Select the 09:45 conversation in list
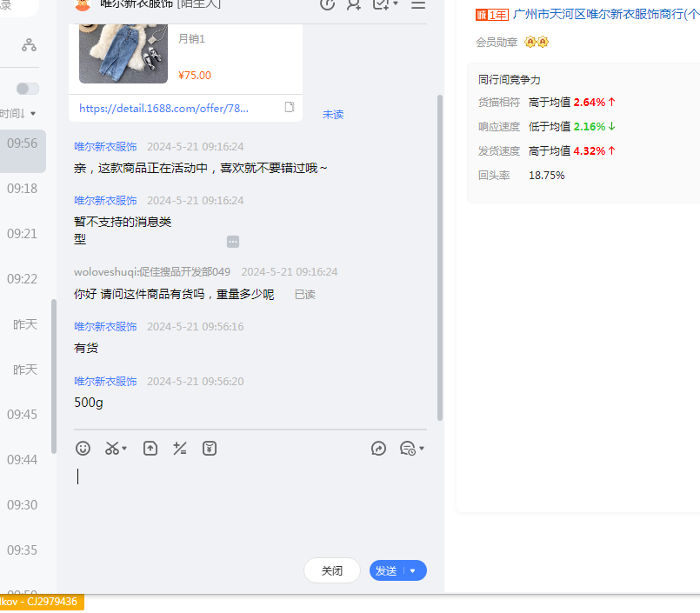 [23, 415]
